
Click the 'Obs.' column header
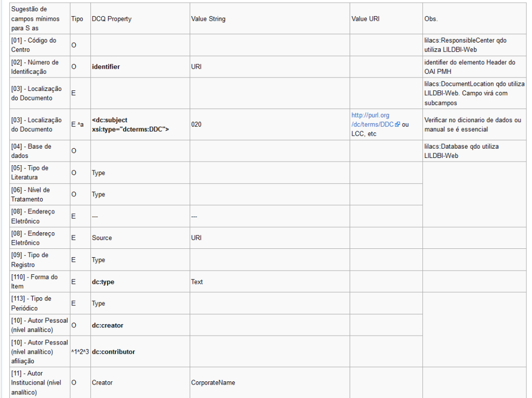[x=474, y=19]
